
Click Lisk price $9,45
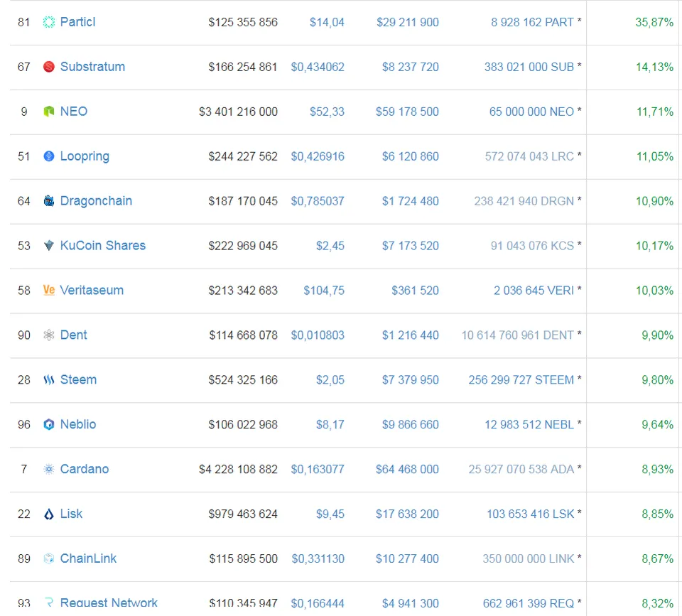pos(330,514)
